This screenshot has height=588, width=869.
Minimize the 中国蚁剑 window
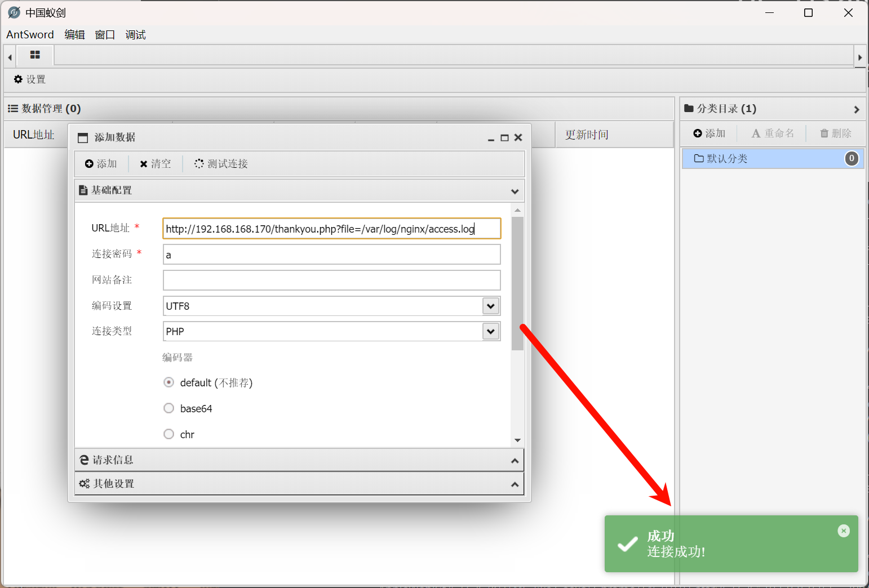point(770,12)
